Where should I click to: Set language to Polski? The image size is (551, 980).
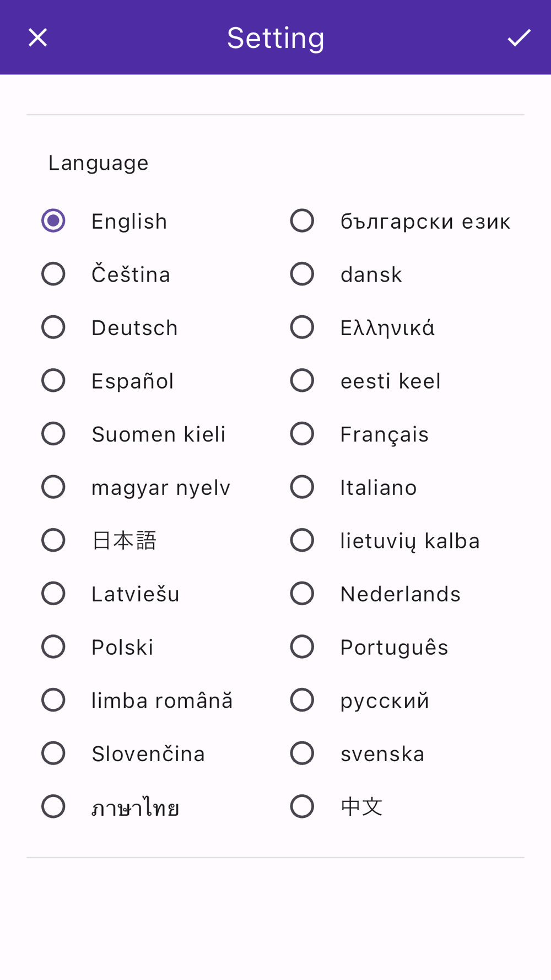click(x=53, y=647)
